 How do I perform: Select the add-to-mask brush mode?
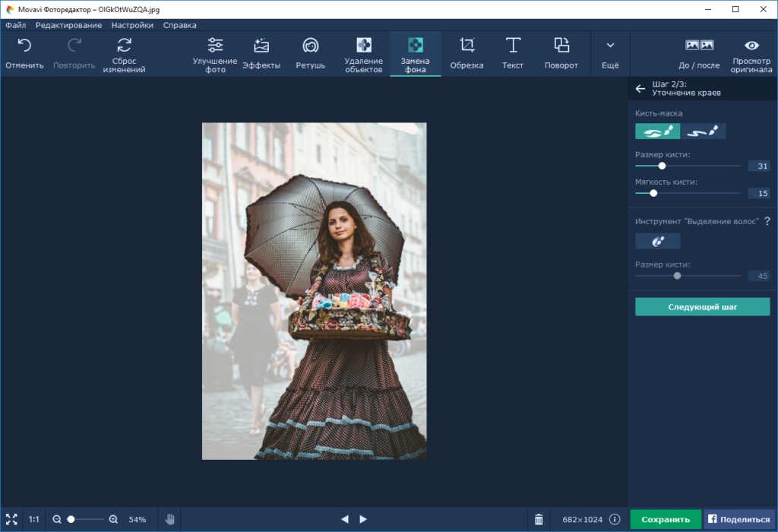click(x=658, y=131)
